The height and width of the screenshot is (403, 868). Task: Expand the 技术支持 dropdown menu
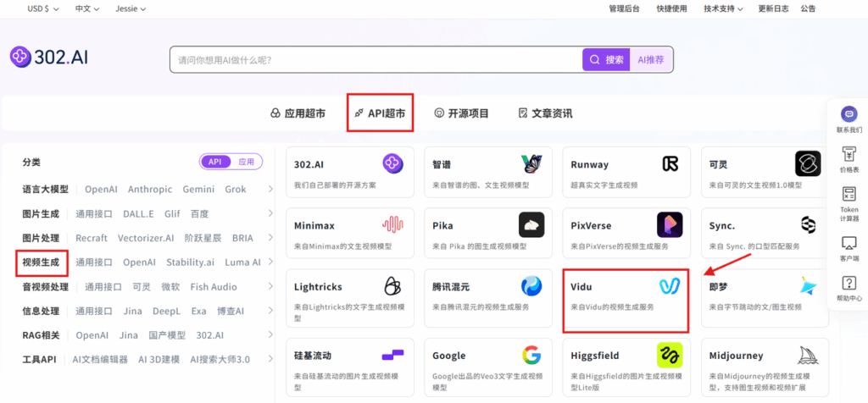point(723,8)
